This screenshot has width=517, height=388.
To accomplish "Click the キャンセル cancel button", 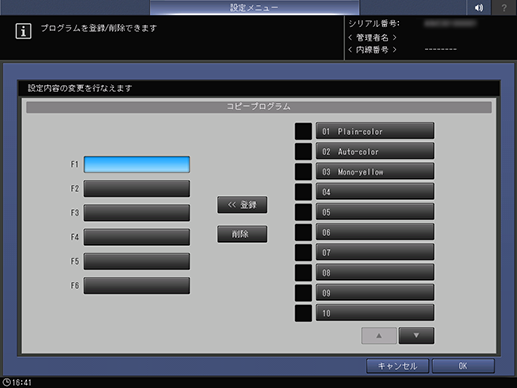I will click(x=397, y=366).
